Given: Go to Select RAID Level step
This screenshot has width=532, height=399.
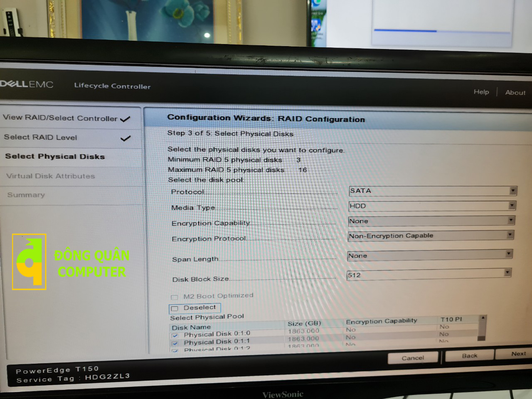Looking at the screenshot, I should pyautogui.click(x=40, y=137).
